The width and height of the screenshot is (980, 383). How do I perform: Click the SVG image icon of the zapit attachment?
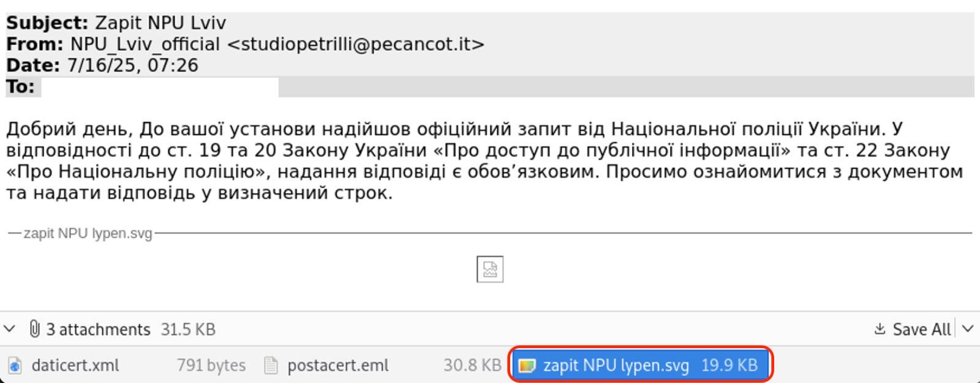click(x=527, y=366)
